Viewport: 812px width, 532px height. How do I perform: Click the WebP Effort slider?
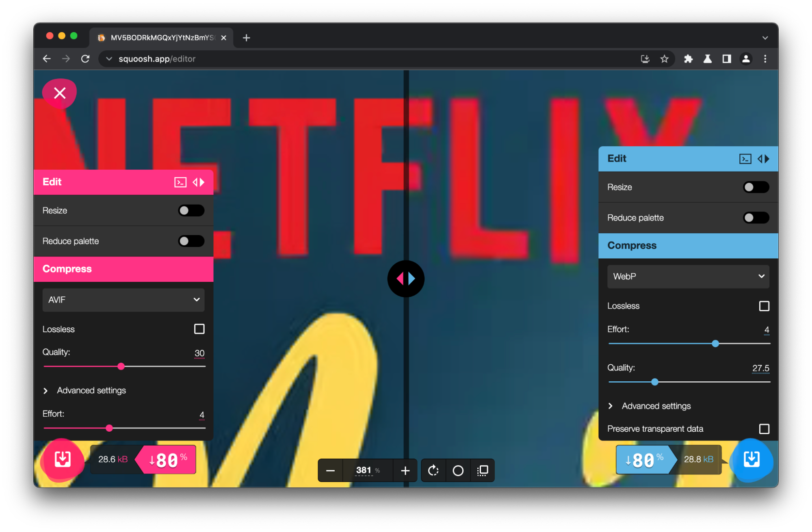[x=689, y=344]
